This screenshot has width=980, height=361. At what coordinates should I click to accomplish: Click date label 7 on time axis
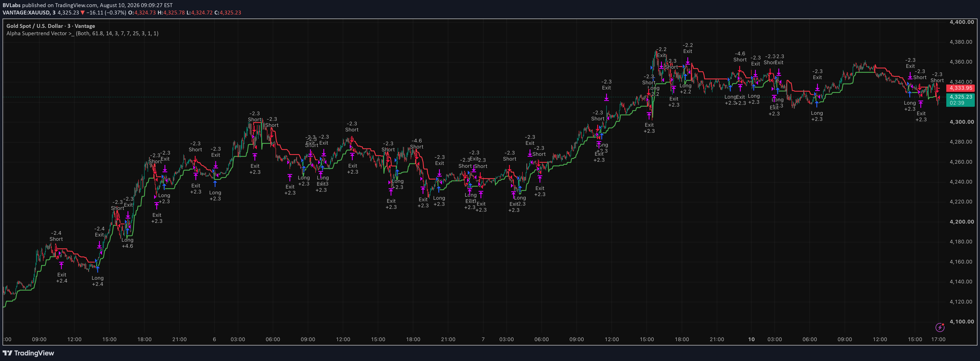click(483, 339)
